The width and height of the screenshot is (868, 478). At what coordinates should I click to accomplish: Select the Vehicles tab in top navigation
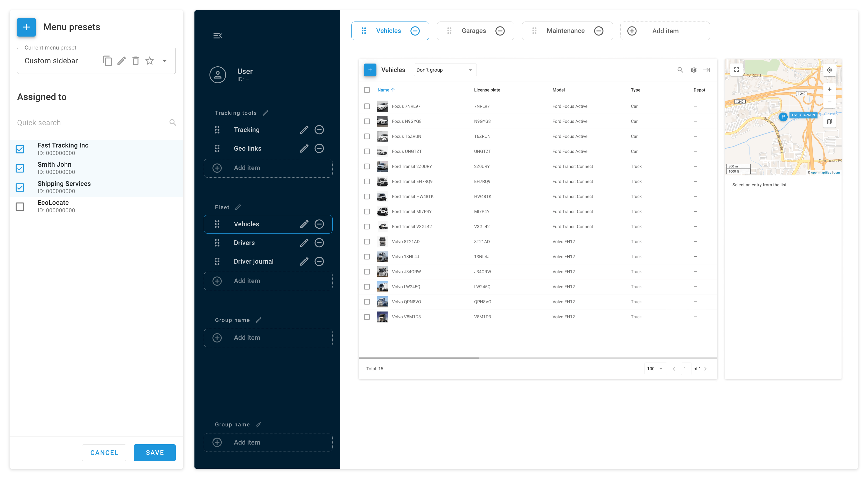(x=389, y=31)
